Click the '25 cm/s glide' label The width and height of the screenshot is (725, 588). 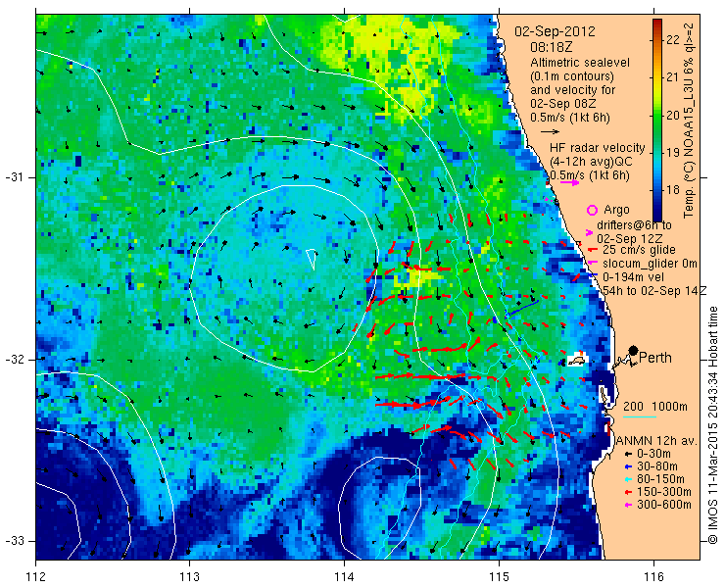639,250
